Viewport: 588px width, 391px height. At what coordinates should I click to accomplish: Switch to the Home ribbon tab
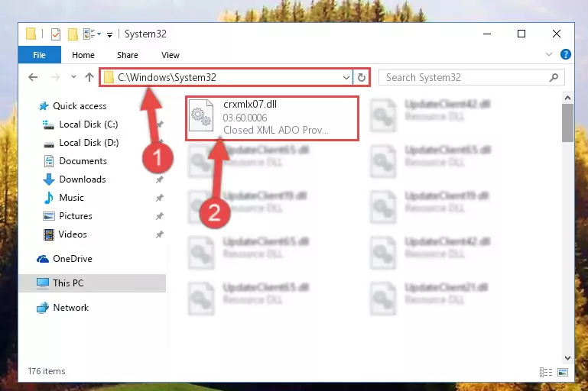(83, 55)
